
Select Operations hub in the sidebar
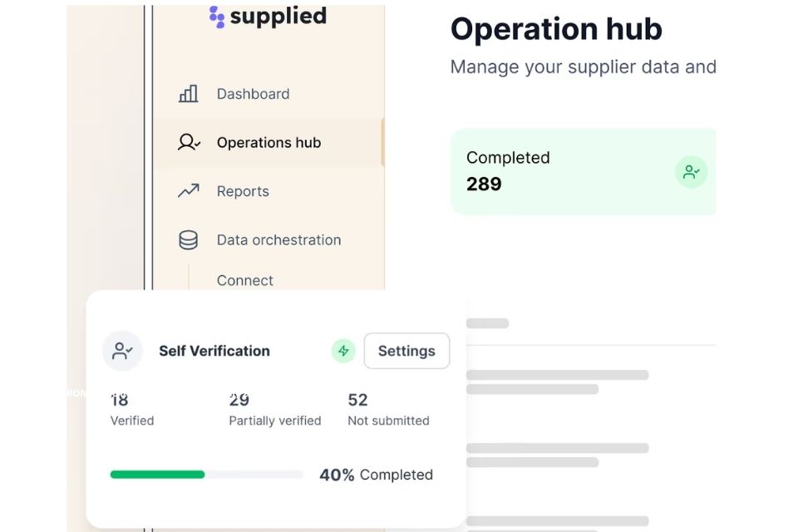268,142
